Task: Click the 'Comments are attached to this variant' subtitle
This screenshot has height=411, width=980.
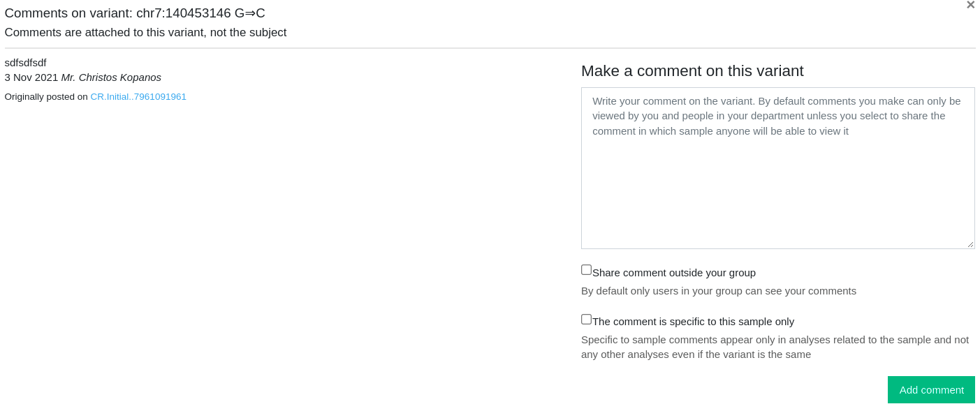Action: (x=145, y=33)
